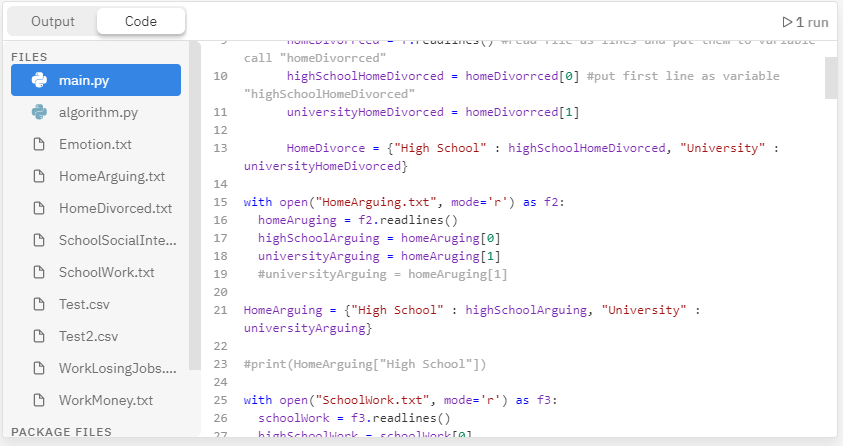Click 'schoolWork = f3.readlines()' on line 26

(354, 418)
